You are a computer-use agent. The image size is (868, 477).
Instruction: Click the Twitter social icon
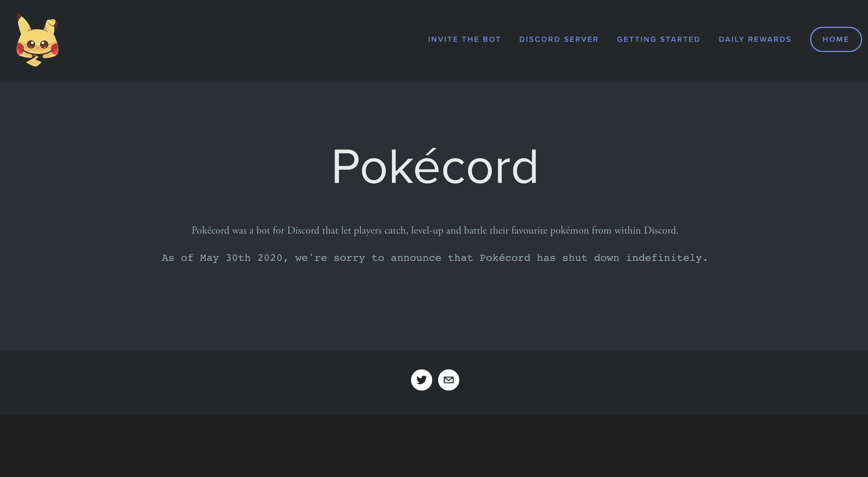pos(421,379)
